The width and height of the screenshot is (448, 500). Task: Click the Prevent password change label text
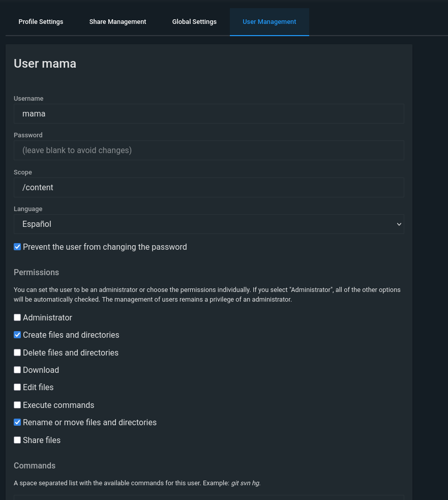[x=105, y=247]
